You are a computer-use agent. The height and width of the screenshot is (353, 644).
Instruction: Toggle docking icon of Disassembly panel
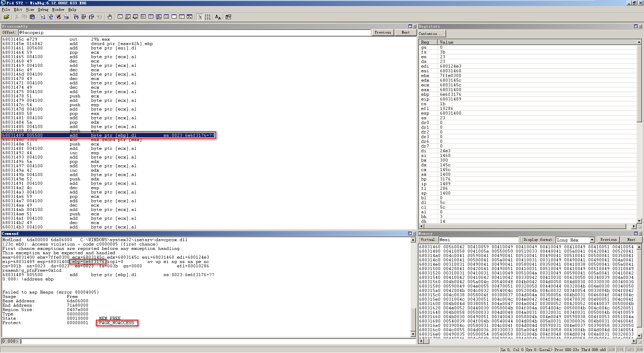[x=410, y=26]
